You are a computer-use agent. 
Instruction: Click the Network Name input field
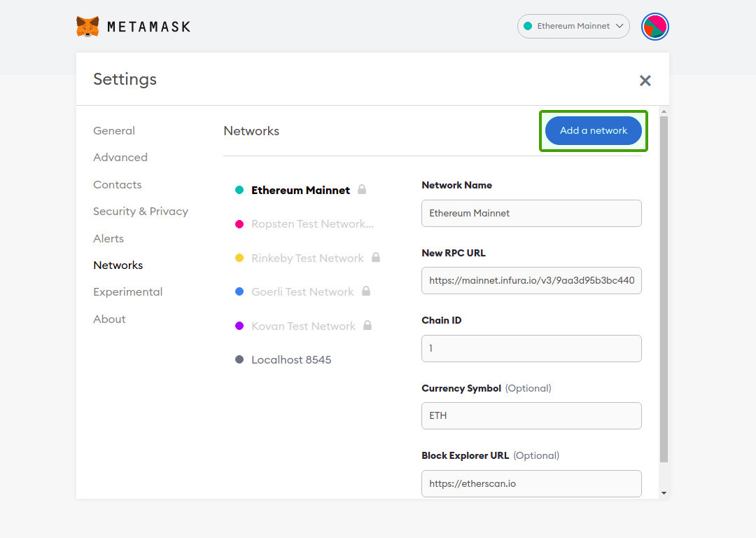pos(531,213)
